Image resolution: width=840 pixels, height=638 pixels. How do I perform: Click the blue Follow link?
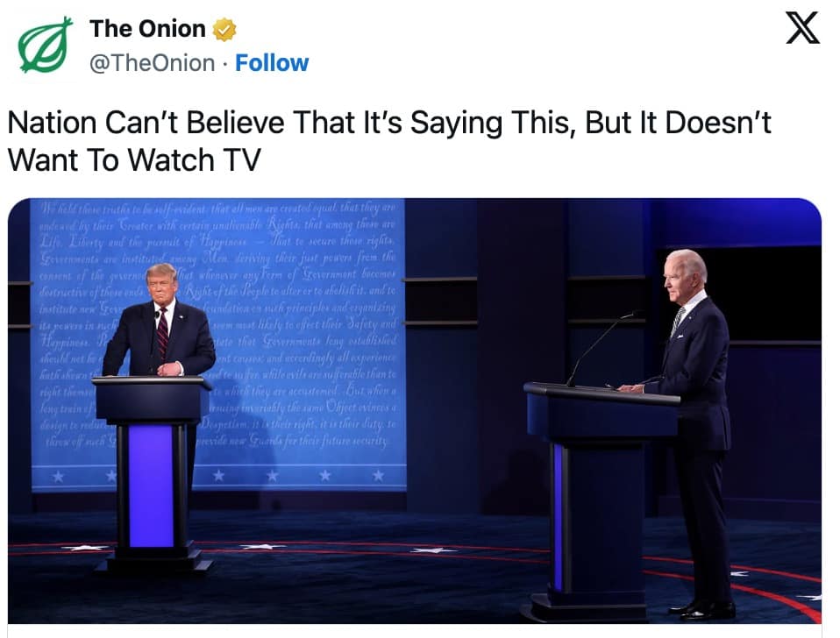click(272, 62)
